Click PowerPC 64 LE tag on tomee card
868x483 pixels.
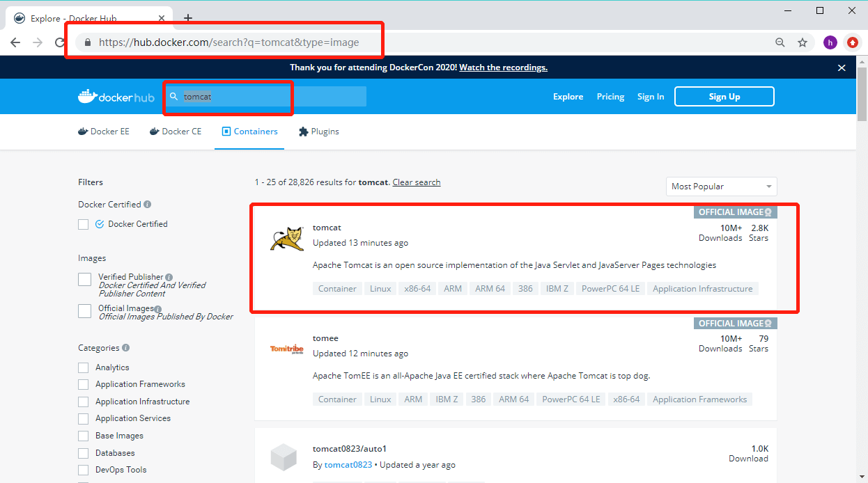point(571,399)
